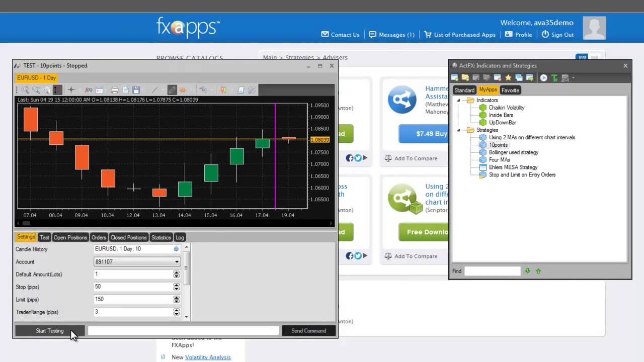The image size is (644, 362).
Task: Click the chart horizontal scrollbar thumb
Action: [x=26, y=223]
